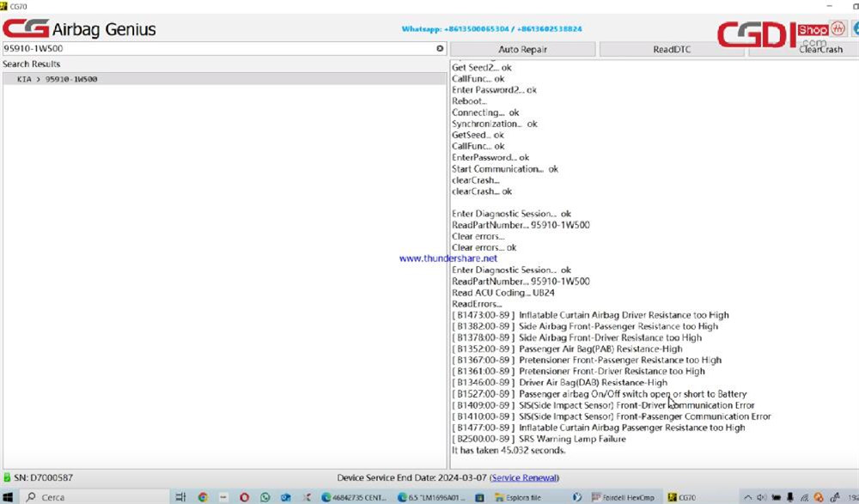
Task: Click the SN: D7000587 status text
Action: pyautogui.click(x=43, y=477)
